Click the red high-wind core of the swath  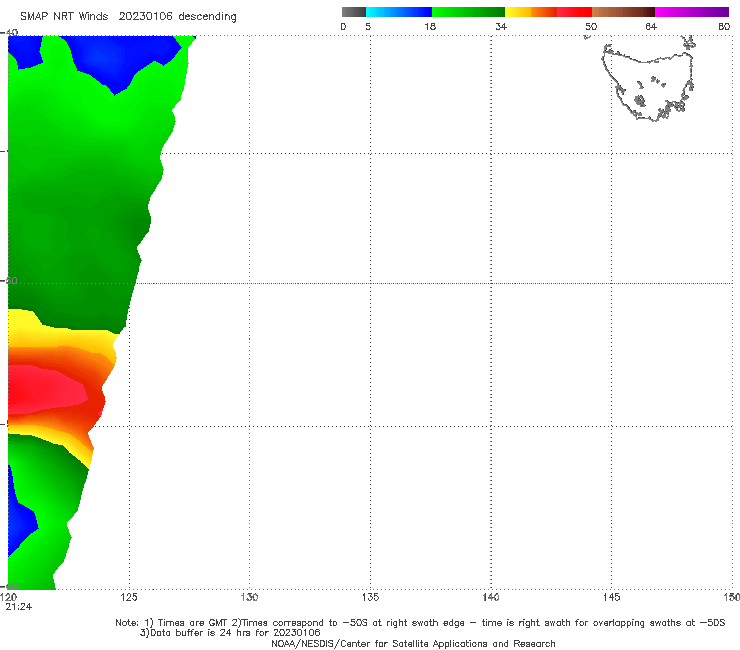point(47,389)
